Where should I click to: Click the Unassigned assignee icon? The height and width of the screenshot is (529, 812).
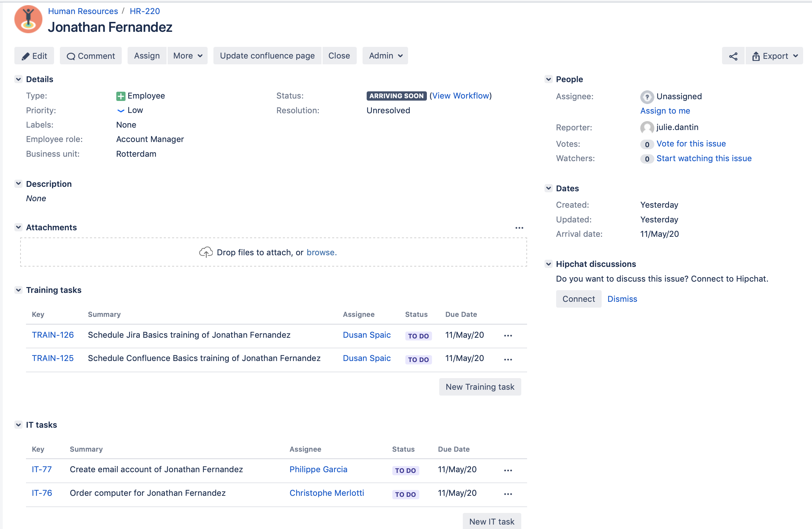pos(646,96)
